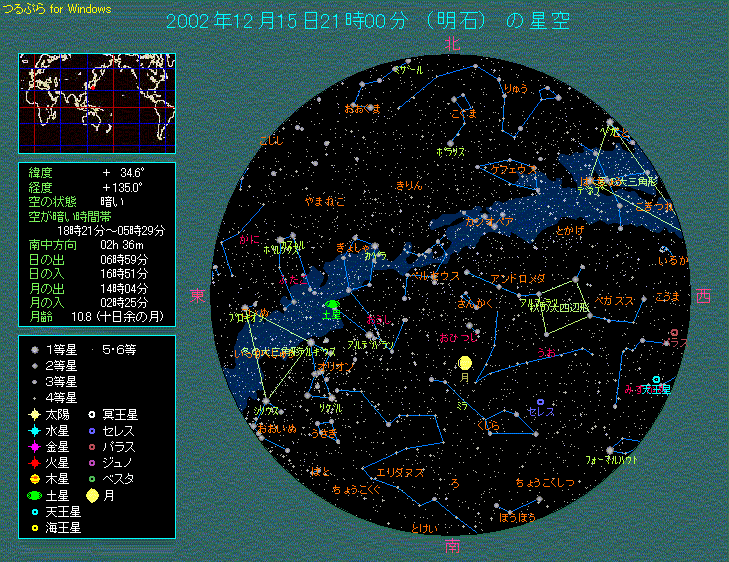Screen dimensions: 729x562
Task: Click the 'フォーマルハウト' star label
Action: coord(612,460)
